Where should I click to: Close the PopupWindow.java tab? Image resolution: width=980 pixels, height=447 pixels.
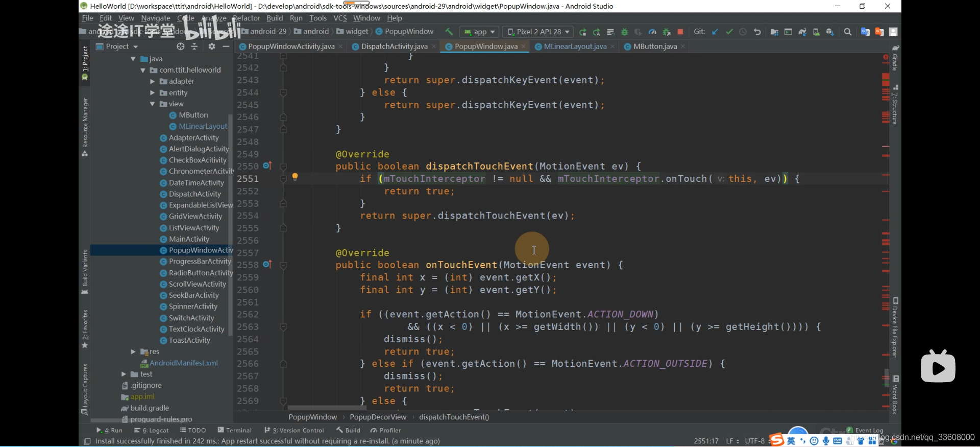coord(523,46)
